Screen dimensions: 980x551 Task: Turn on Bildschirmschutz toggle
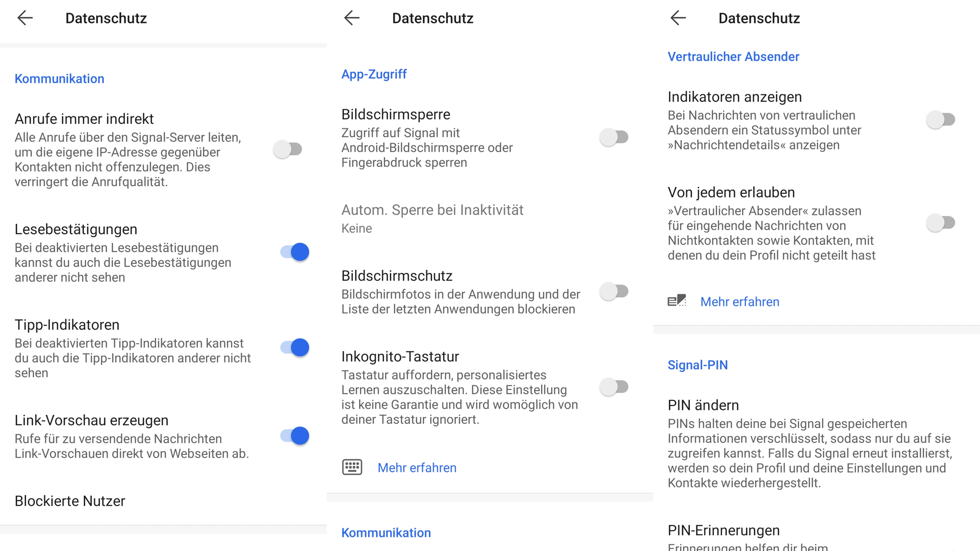(x=614, y=291)
